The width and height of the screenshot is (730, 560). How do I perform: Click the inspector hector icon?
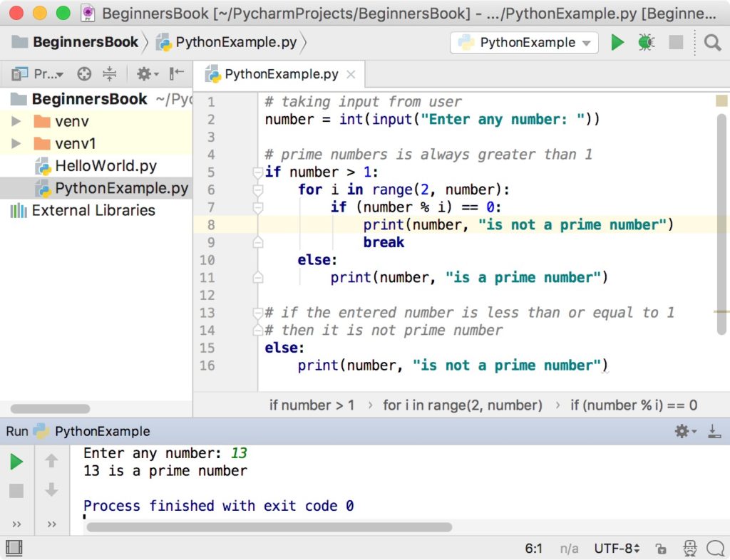pos(689,549)
